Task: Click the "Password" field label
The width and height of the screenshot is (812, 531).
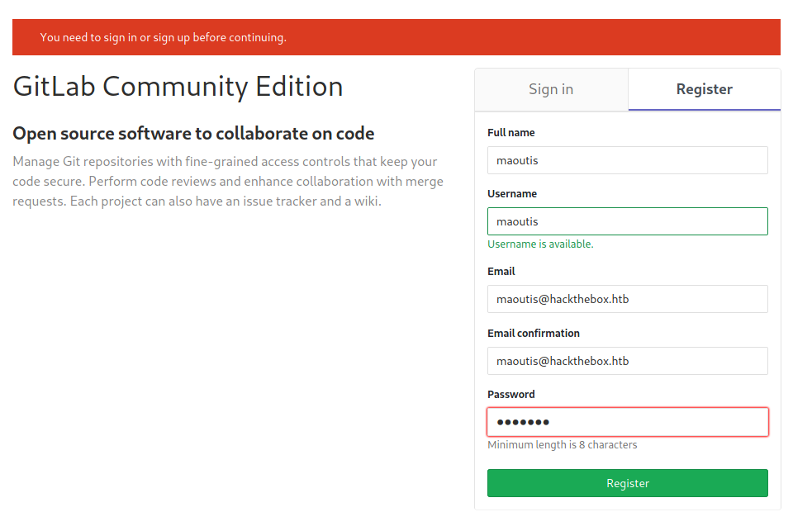Action: [x=510, y=394]
